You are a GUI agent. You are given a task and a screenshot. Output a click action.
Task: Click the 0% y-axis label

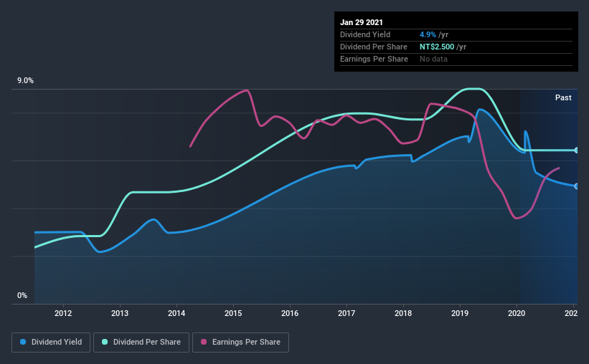point(22,296)
